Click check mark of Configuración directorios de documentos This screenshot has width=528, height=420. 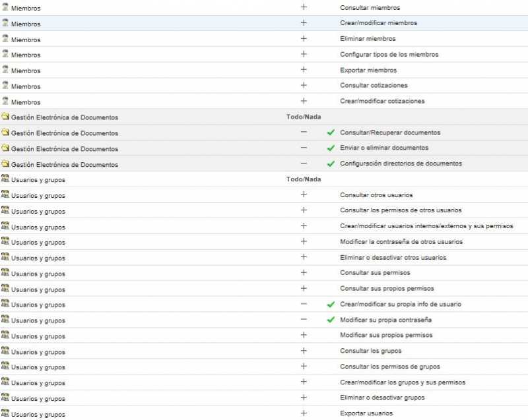[x=331, y=164]
